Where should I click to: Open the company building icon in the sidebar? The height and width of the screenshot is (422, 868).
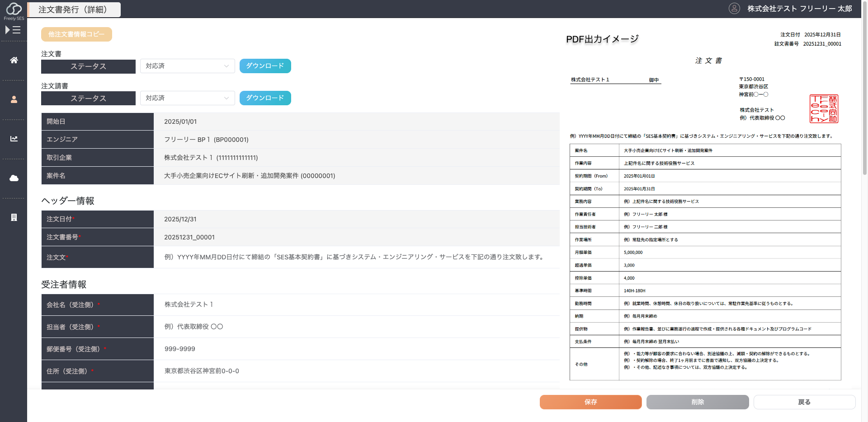14,217
